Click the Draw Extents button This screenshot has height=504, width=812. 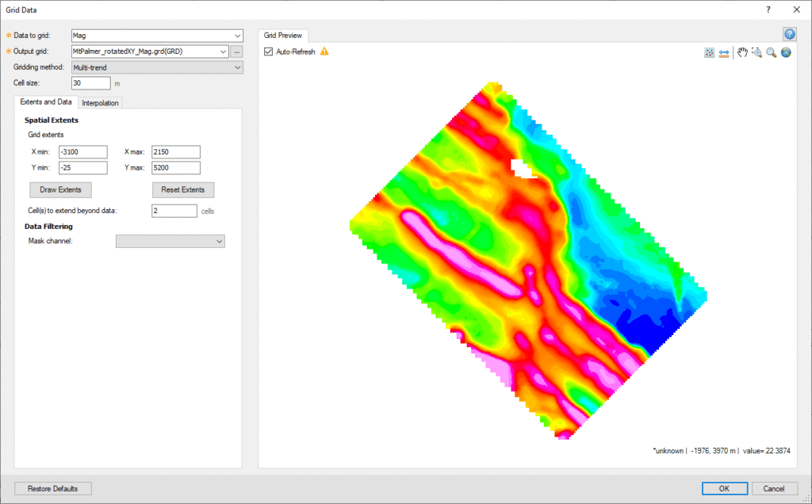[60, 190]
